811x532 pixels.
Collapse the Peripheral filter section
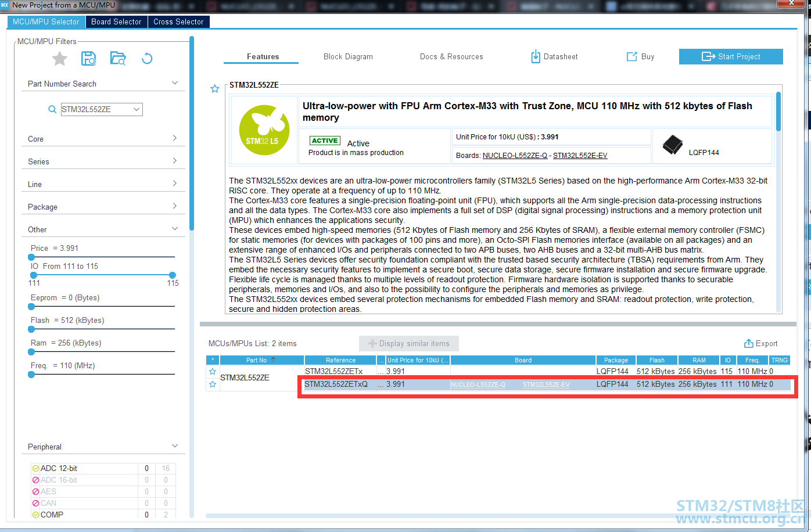click(175, 446)
